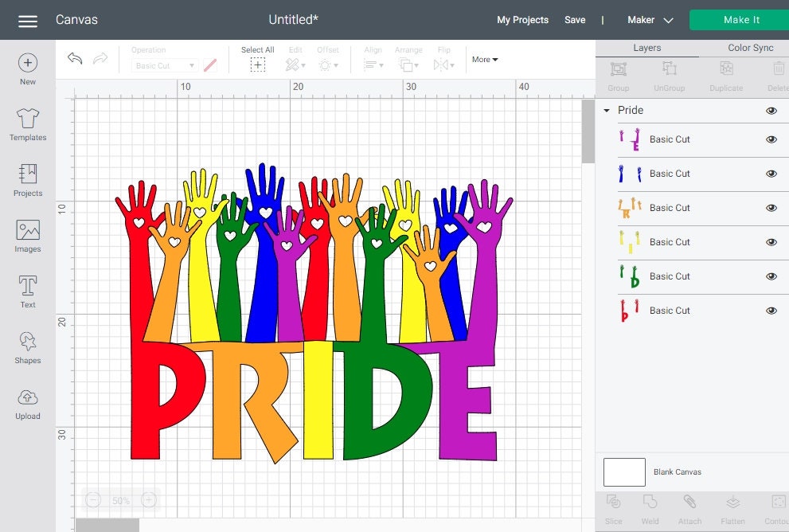The image size is (789, 532).
Task: Toggle visibility of the purple Basic Cut layer
Action: tap(771, 139)
